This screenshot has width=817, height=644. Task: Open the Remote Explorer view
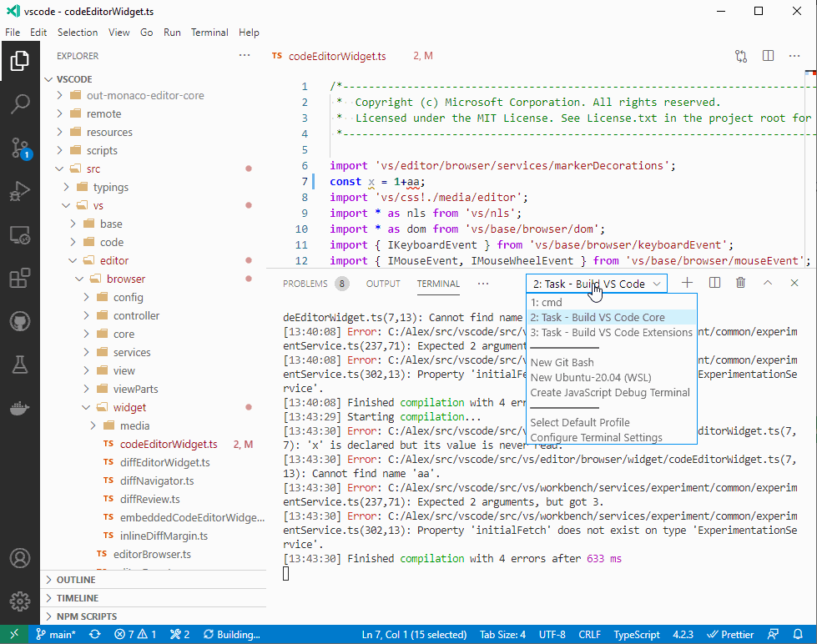[20, 235]
